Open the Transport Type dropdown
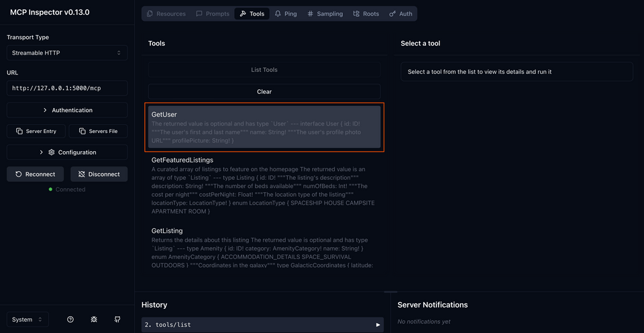The width and height of the screenshot is (644, 333). (x=67, y=52)
